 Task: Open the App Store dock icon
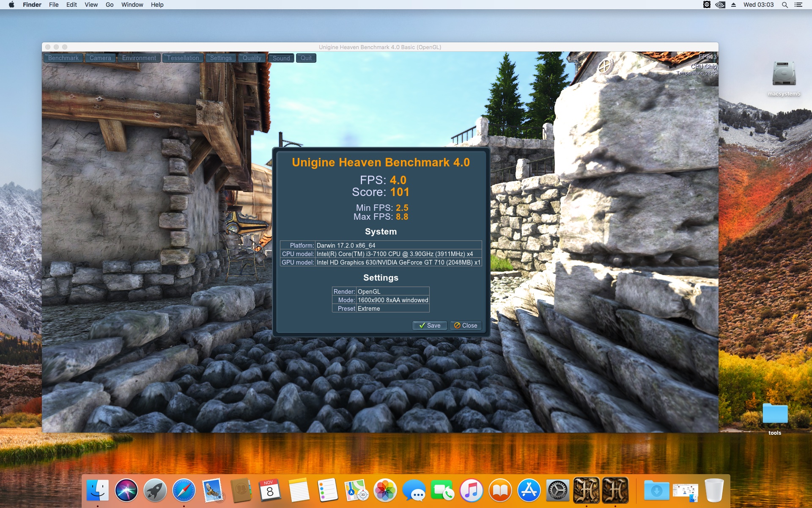[529, 491]
